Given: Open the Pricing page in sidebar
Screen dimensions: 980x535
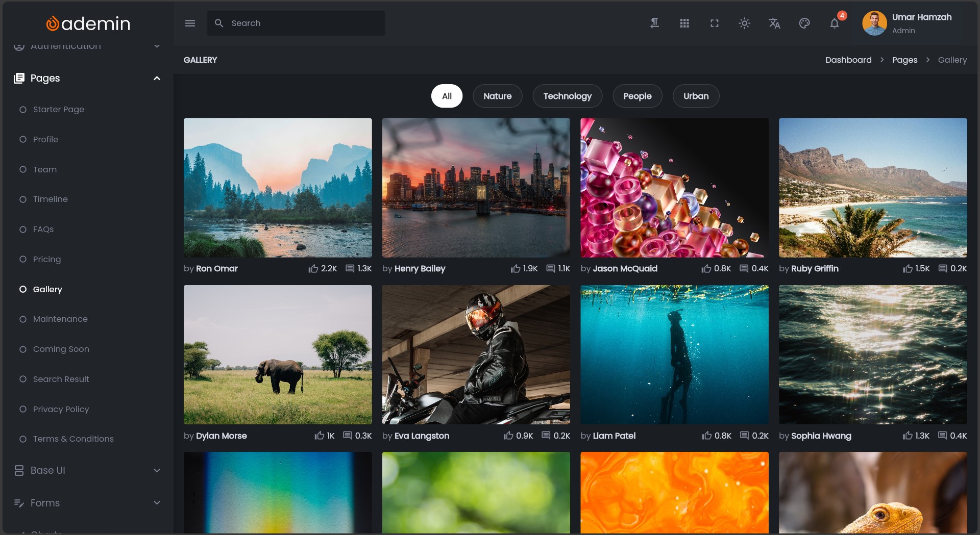Looking at the screenshot, I should coord(47,259).
